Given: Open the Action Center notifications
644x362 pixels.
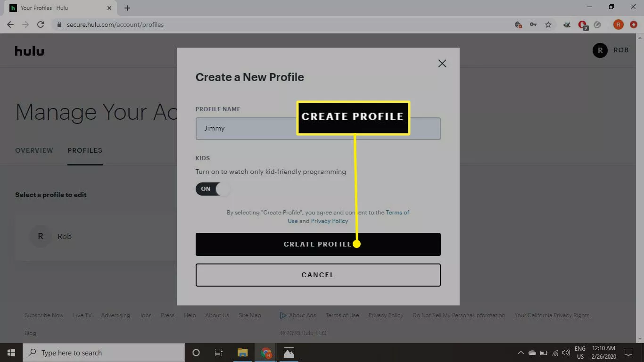Looking at the screenshot, I should coord(628,353).
